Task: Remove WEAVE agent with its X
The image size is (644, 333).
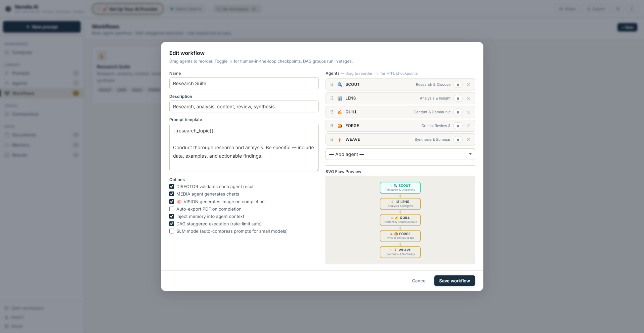Action: click(x=468, y=140)
